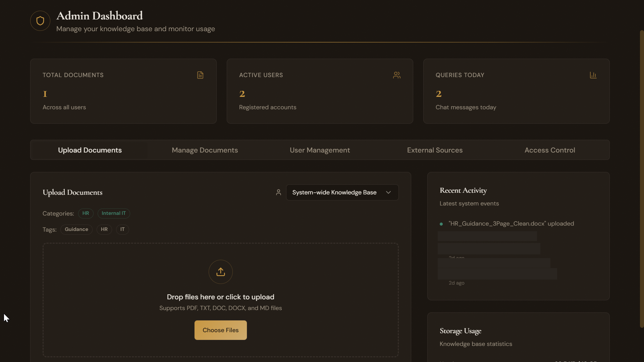This screenshot has width=644, height=362.
Task: Click the drop files upload area
Action: tap(220, 297)
